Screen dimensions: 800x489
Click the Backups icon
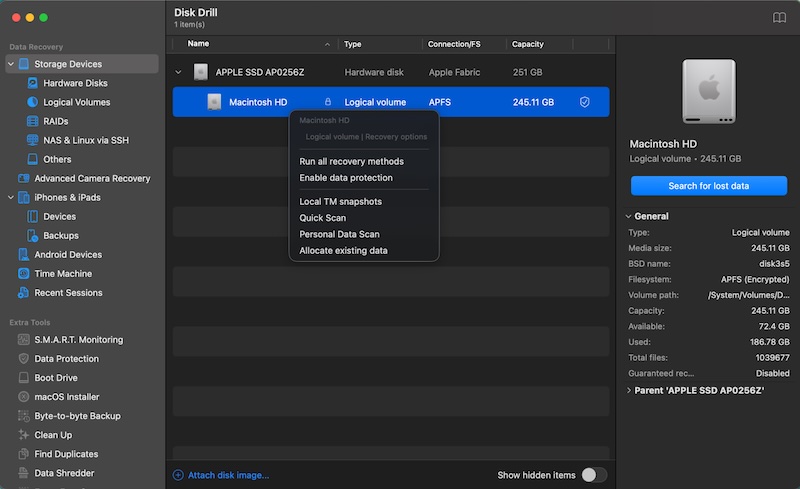point(32,235)
